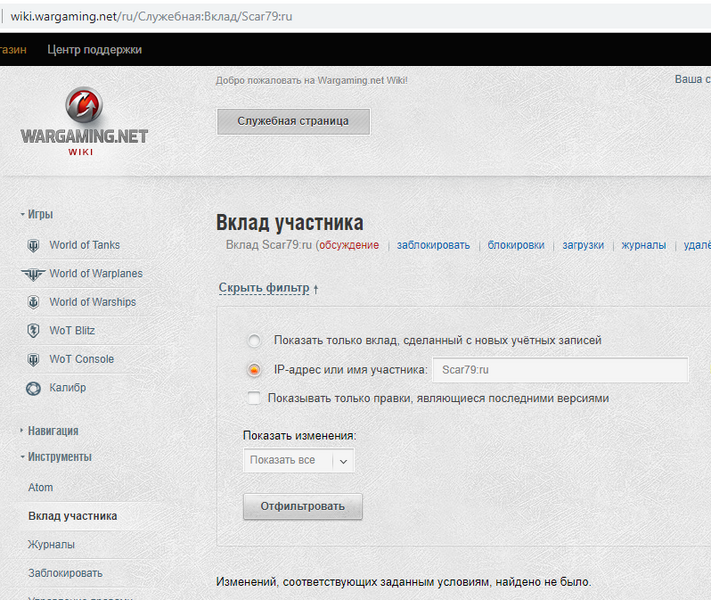Open Центр поддержки in top menu
This screenshot has width=711, height=600.
(x=94, y=50)
